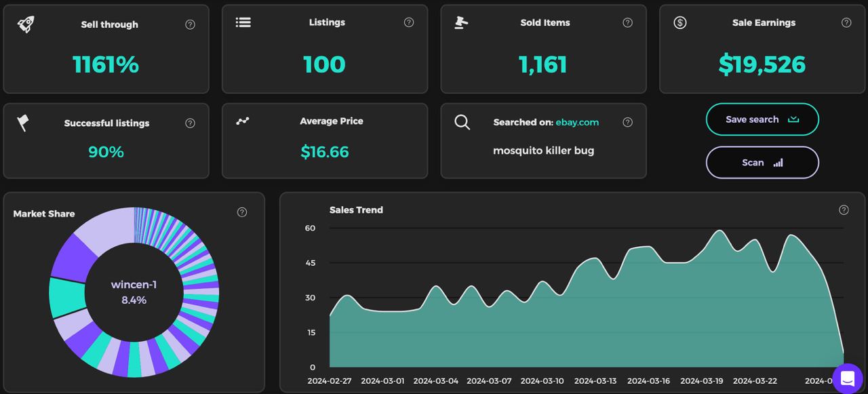Click the 2024-03-07 axis date label
This screenshot has width=868, height=394.
click(489, 381)
